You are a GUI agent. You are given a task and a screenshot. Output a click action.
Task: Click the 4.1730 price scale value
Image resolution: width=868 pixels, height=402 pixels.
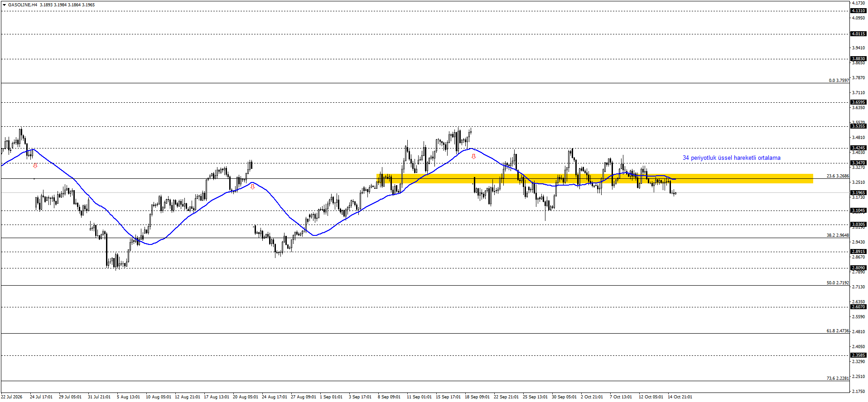[x=858, y=3]
